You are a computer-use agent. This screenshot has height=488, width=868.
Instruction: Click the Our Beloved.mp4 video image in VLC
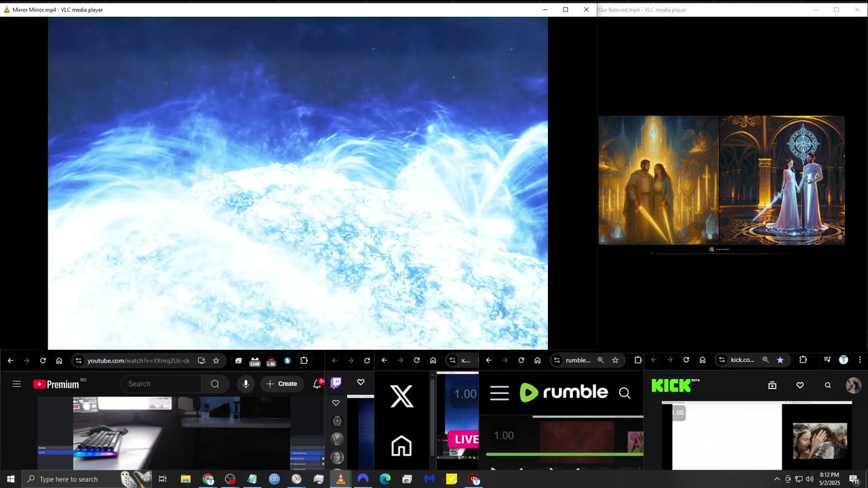(722, 180)
